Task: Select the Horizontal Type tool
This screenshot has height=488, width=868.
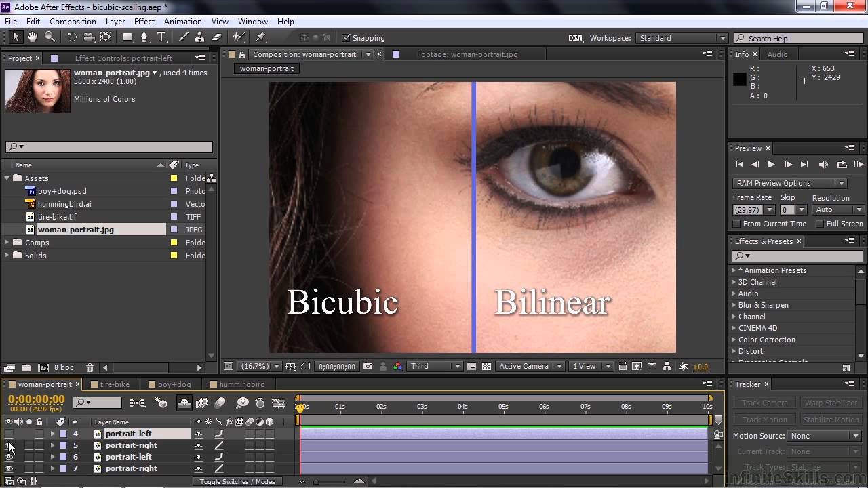Action: [x=161, y=37]
